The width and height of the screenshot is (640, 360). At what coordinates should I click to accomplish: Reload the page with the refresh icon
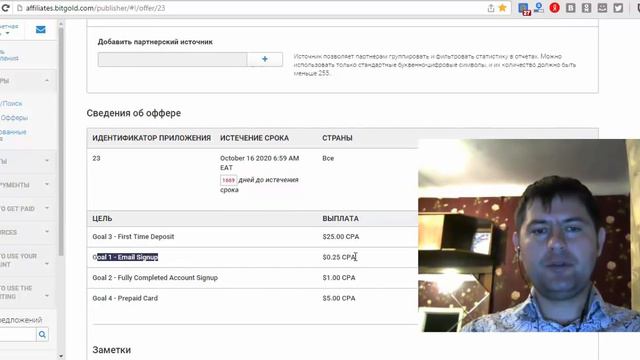(5, 8)
